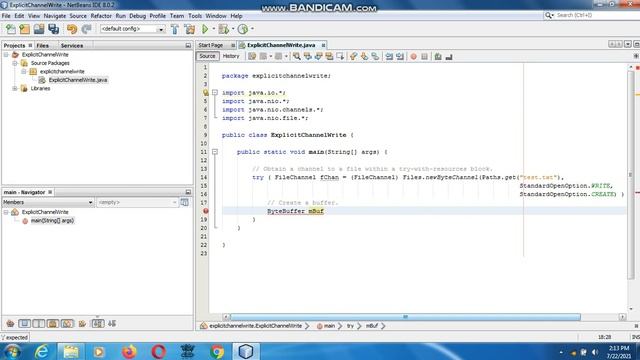Click the Debug Project toolbar icon
This screenshot has height=360, width=640.
[223, 29]
